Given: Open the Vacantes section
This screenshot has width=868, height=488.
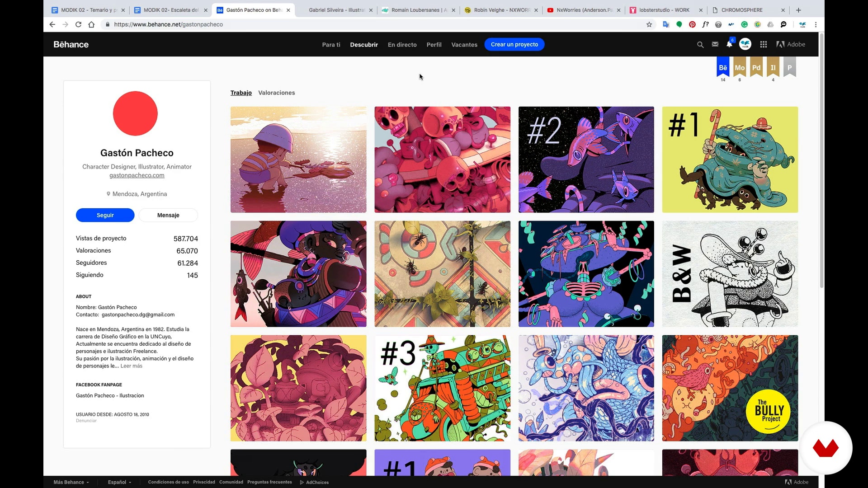Looking at the screenshot, I should [x=464, y=45].
